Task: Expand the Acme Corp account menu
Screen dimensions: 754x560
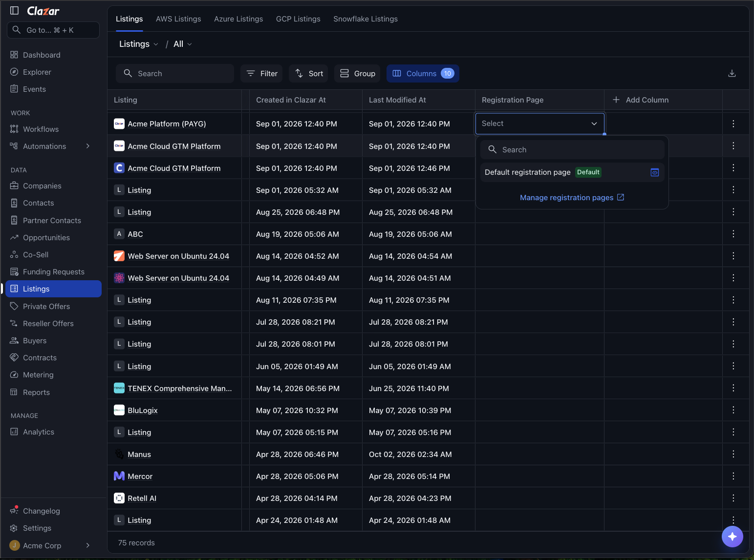Action: 88,545
